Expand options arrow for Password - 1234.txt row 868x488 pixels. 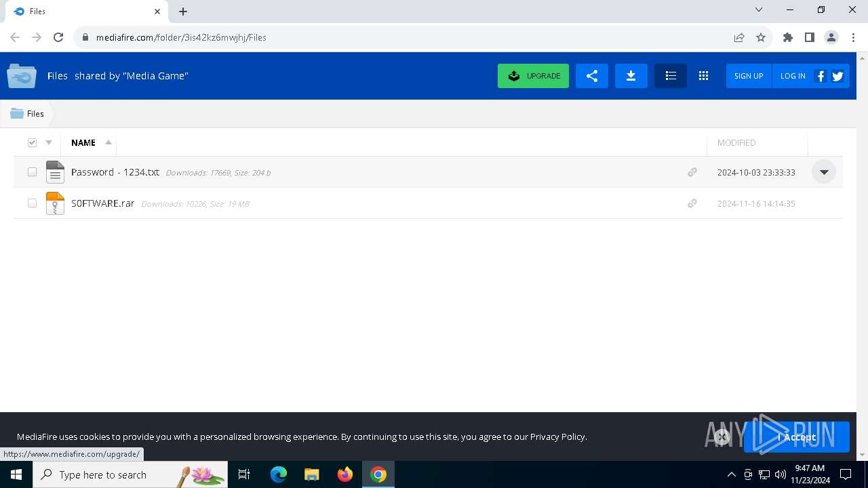coord(824,172)
